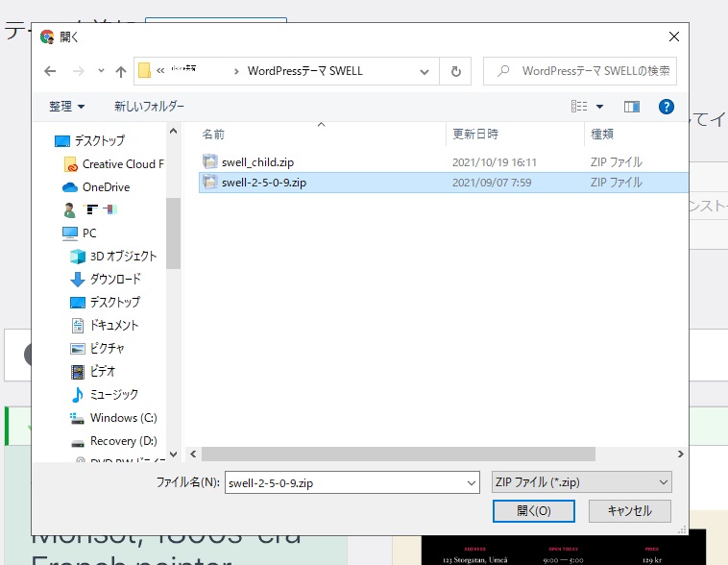Screen dimensions: 728x565
Task: Create a 新しいフォルダー
Action: point(149,107)
